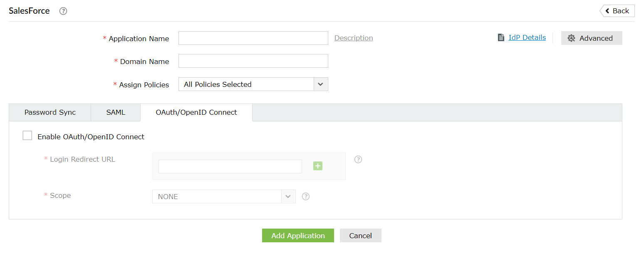644x276 pixels.
Task: Click the gear icon in Advanced button
Action: (572, 38)
